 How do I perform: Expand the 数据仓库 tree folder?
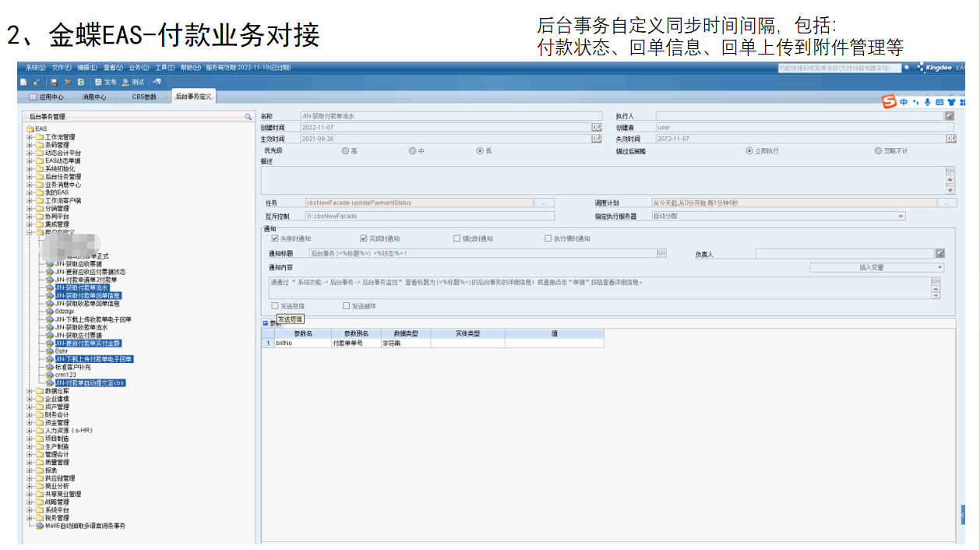pos(30,391)
